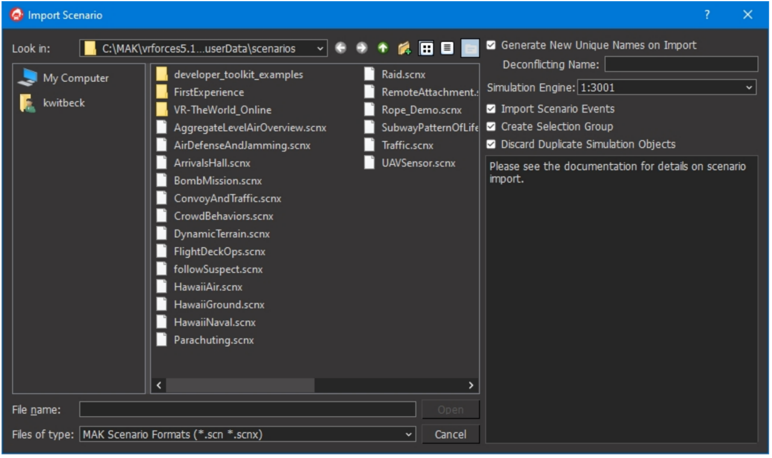This screenshot has width=772, height=458.
Task: Select Traffic.scnx file
Action: pyautogui.click(x=399, y=146)
